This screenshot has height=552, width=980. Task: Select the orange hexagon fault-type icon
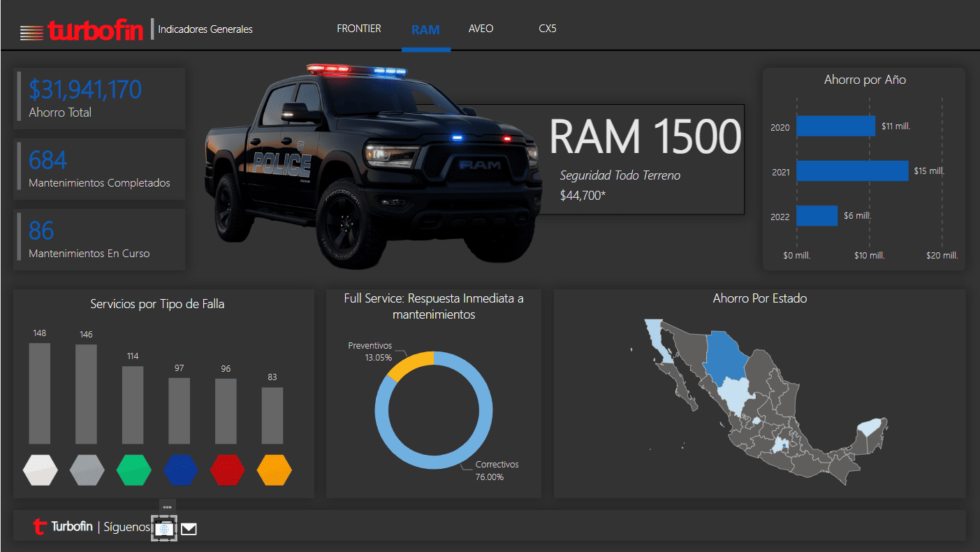click(x=274, y=470)
